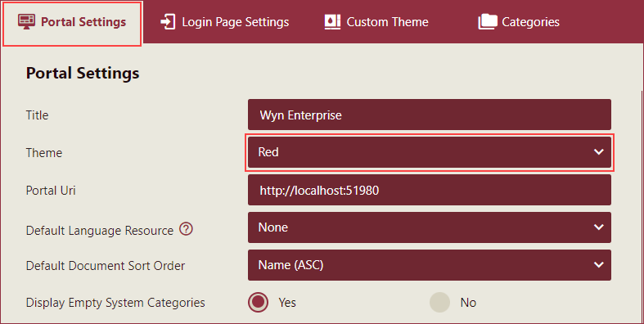Open the Custom Theme tab
Screen dimensions: 644x324
pyautogui.click(x=376, y=22)
